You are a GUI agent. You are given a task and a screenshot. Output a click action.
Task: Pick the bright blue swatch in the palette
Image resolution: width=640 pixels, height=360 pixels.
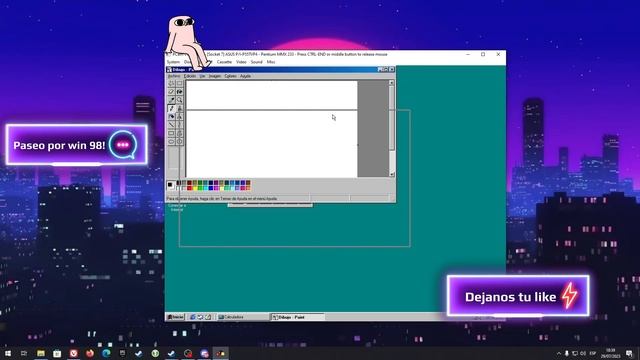coord(211,188)
